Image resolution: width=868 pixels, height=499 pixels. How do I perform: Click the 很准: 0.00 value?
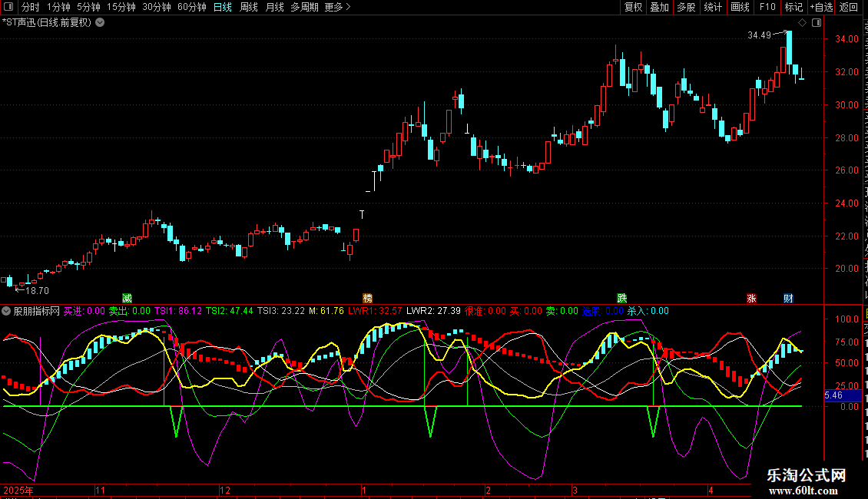pos(485,311)
